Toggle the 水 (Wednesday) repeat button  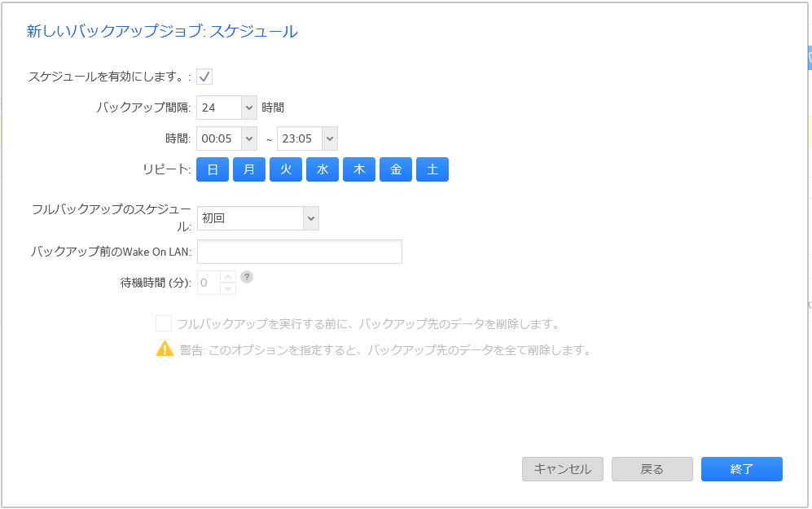point(323,169)
